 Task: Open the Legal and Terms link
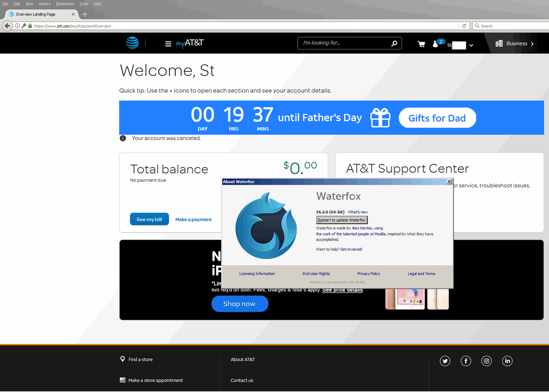pos(421,274)
